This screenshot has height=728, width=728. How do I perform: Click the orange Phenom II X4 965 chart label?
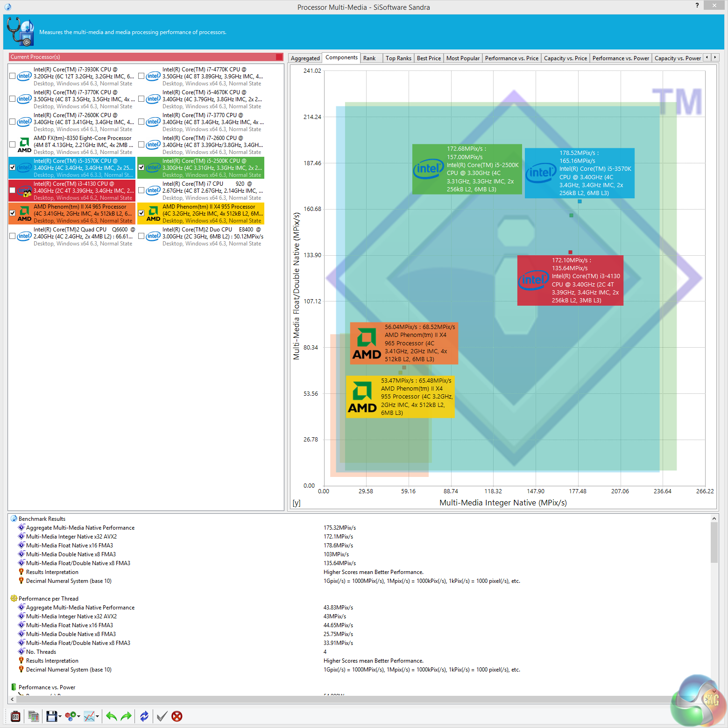[x=404, y=343]
